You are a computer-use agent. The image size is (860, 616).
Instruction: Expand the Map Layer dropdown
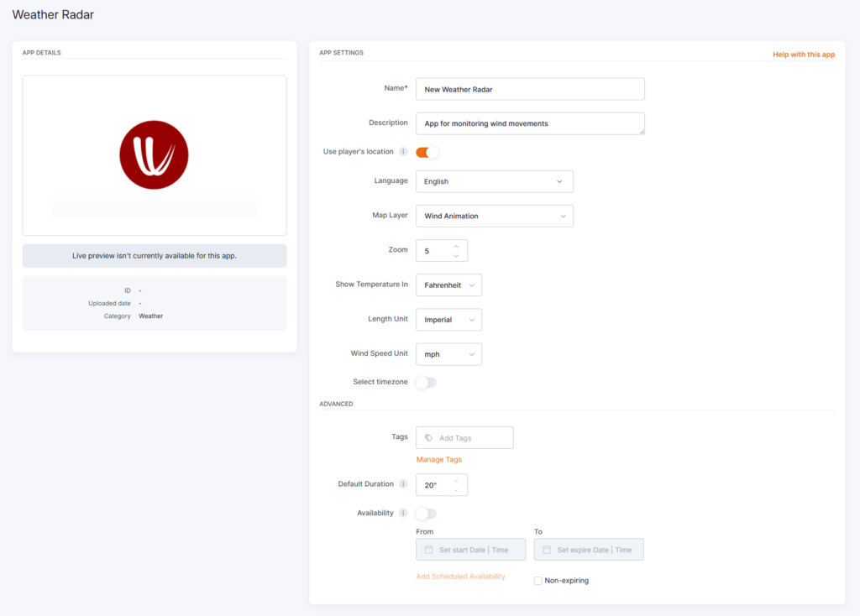(494, 216)
